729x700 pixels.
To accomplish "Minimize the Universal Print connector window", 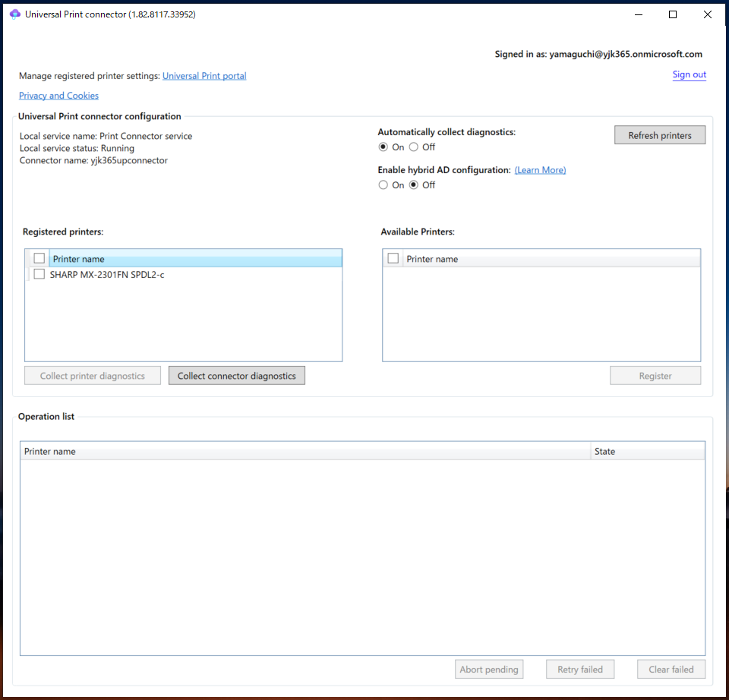I will click(x=639, y=14).
